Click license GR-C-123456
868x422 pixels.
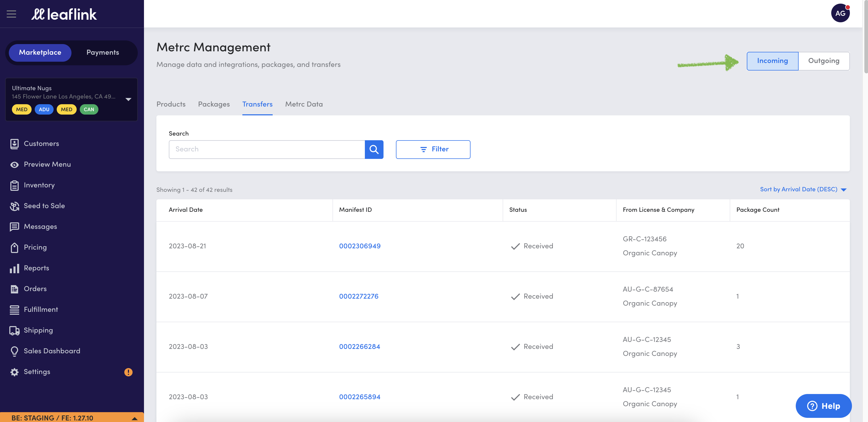tap(644, 239)
